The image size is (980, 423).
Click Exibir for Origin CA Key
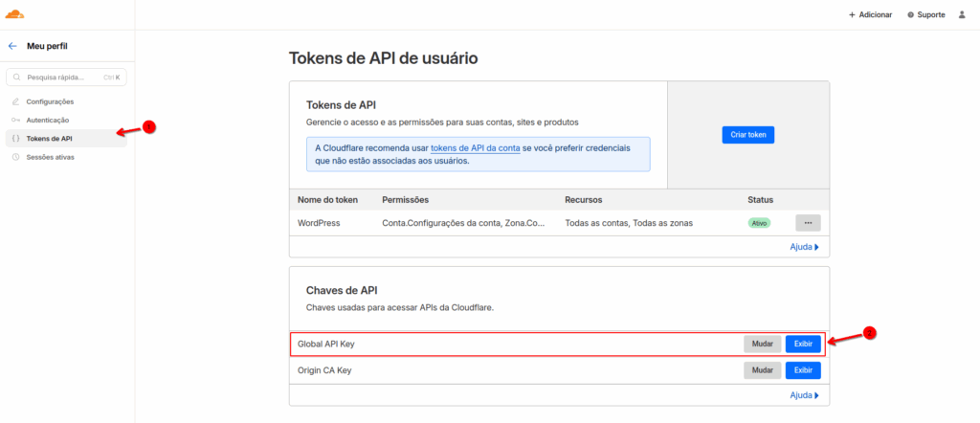[x=802, y=369]
